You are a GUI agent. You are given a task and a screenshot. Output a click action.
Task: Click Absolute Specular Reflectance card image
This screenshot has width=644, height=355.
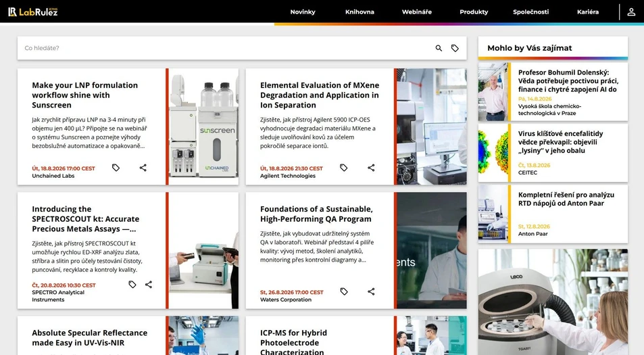203,335
